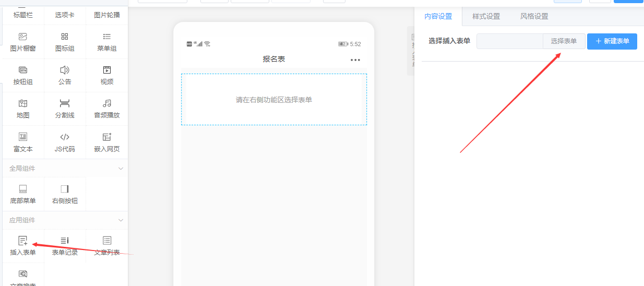Switch to the 样式设置 tab
This screenshot has height=286, width=644.
pyautogui.click(x=486, y=16)
